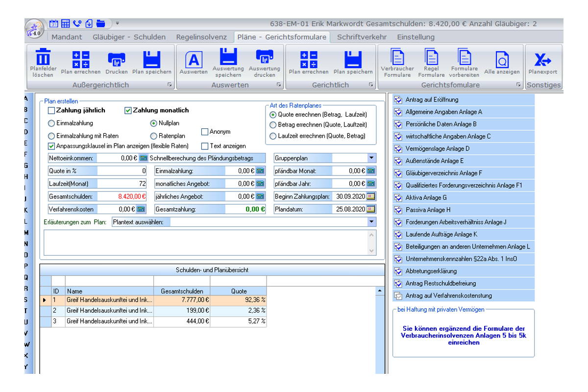588x392 pixels.
Task: Select the Einmalzahlung radio button
Action: coord(51,123)
